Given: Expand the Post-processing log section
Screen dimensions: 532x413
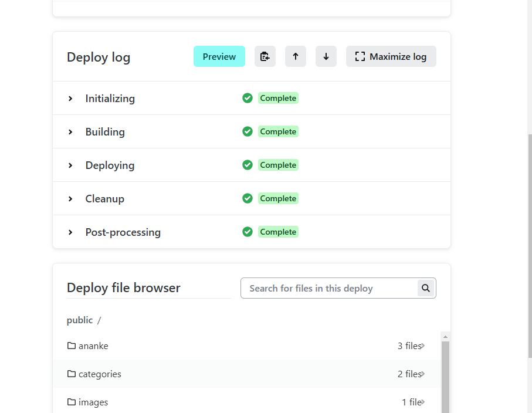Looking at the screenshot, I should tap(70, 232).
